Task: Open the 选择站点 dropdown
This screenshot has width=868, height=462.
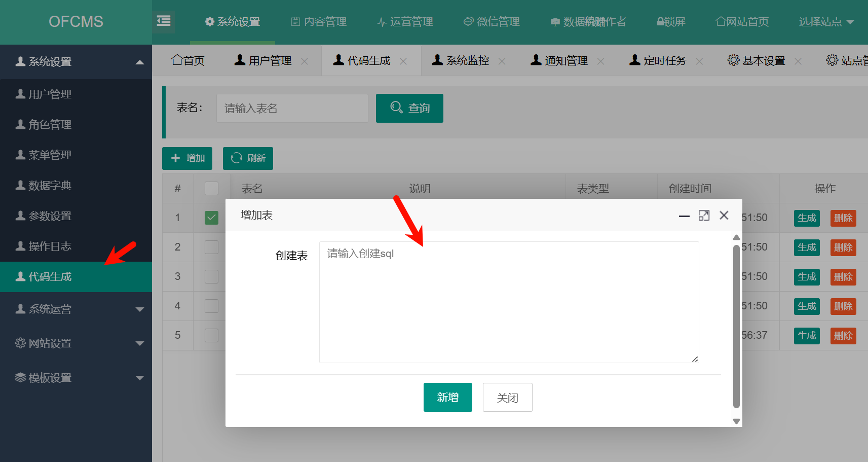Action: pos(826,22)
